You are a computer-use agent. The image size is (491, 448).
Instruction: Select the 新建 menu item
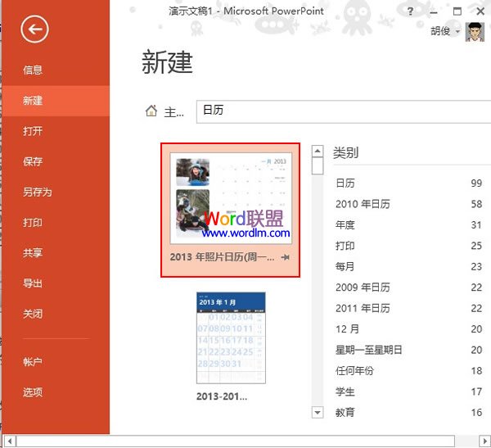(56, 101)
